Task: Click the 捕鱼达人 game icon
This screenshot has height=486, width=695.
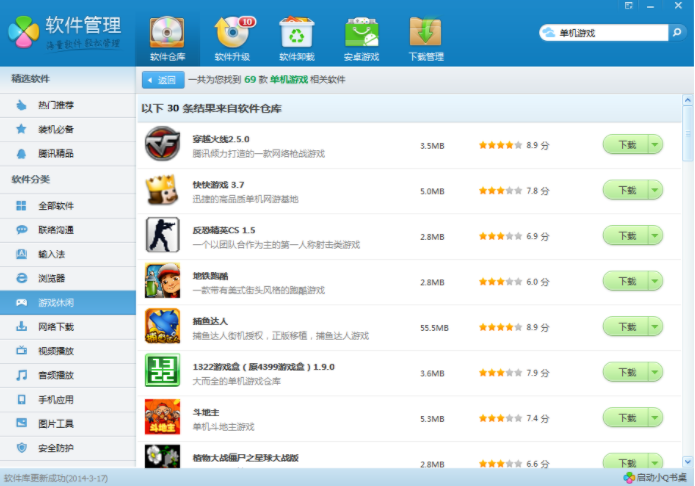Action: [162, 327]
